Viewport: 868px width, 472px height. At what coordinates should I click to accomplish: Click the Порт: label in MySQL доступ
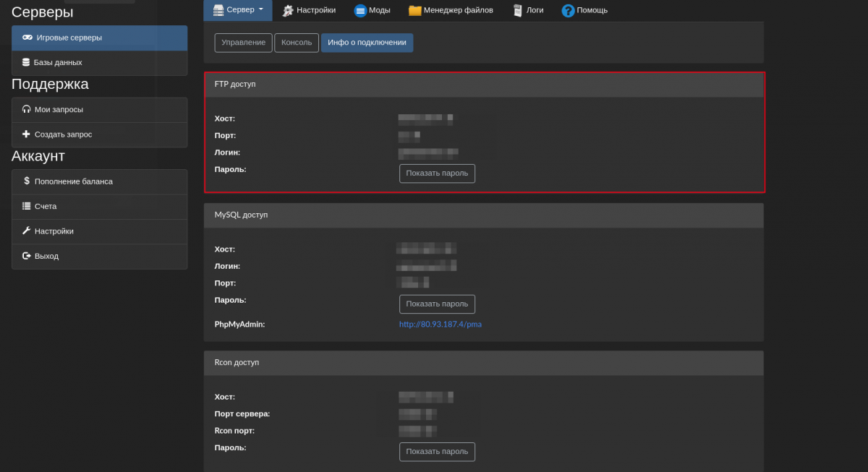(x=226, y=283)
